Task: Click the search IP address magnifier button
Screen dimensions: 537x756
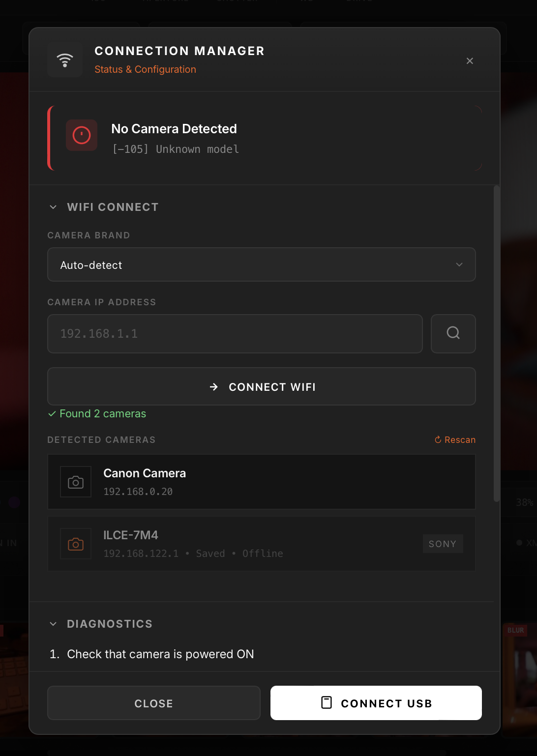Action: pos(453,333)
